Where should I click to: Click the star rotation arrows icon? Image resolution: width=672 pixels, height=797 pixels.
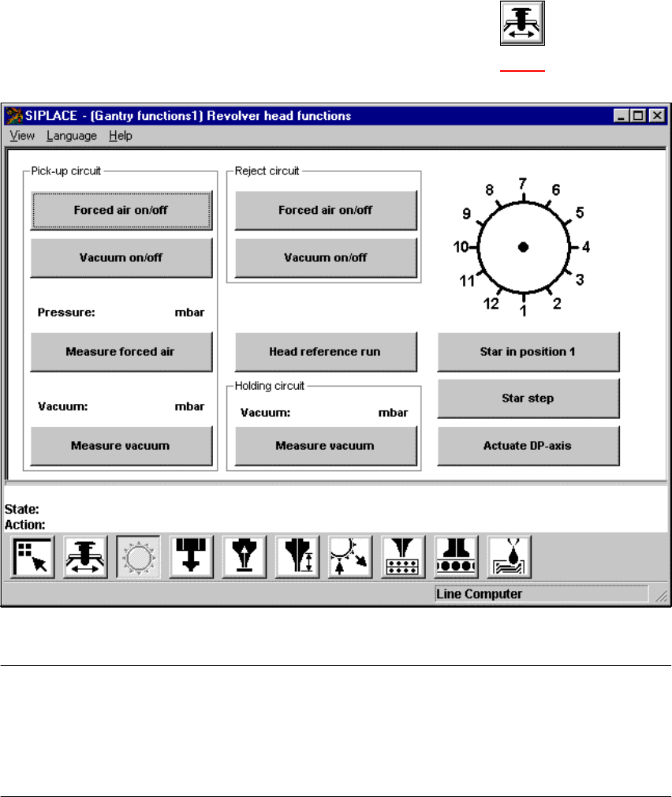point(350,557)
